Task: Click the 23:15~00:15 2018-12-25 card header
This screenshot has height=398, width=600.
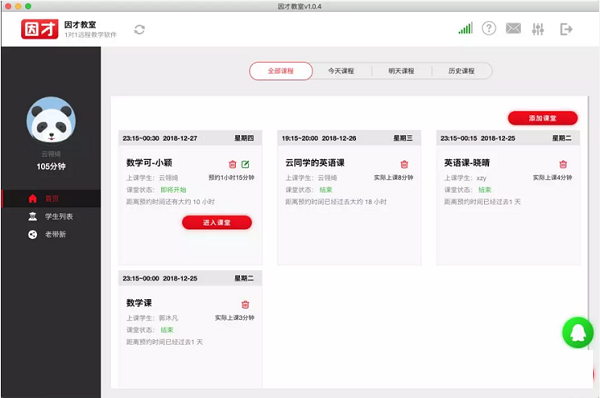Action: pos(508,138)
